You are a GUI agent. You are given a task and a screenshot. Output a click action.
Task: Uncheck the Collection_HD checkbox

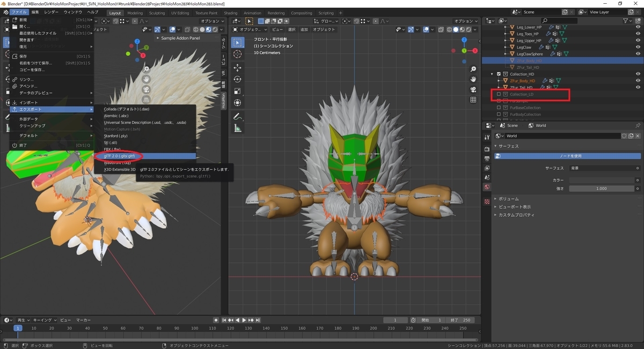[x=499, y=74]
